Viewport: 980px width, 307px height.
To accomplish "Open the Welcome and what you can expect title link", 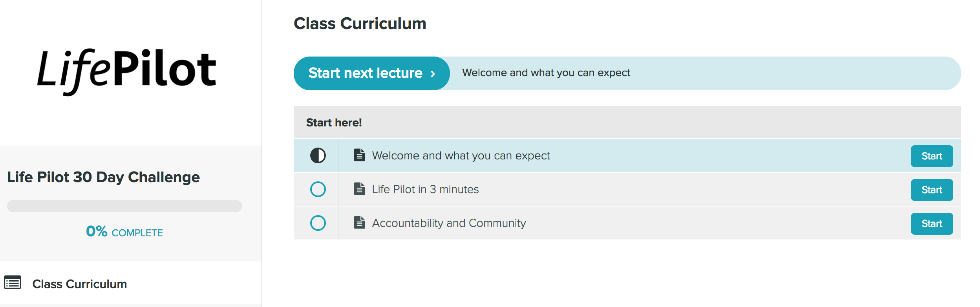I will click(x=461, y=155).
